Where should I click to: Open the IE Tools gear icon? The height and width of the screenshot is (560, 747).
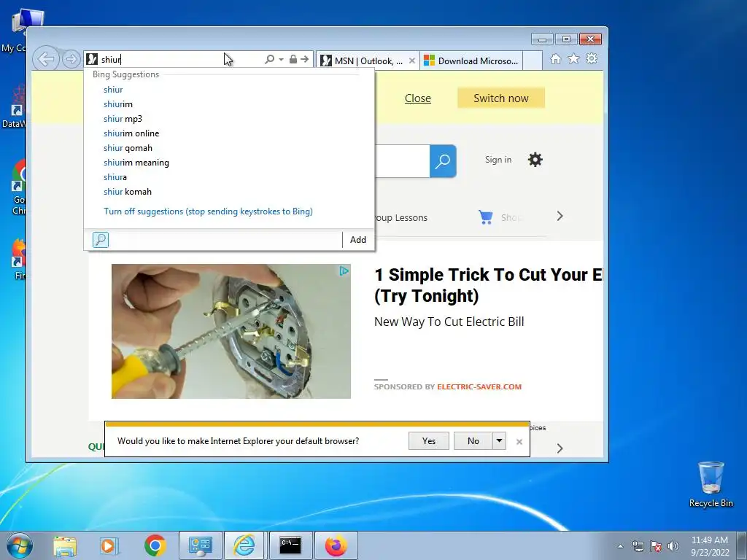click(x=592, y=59)
